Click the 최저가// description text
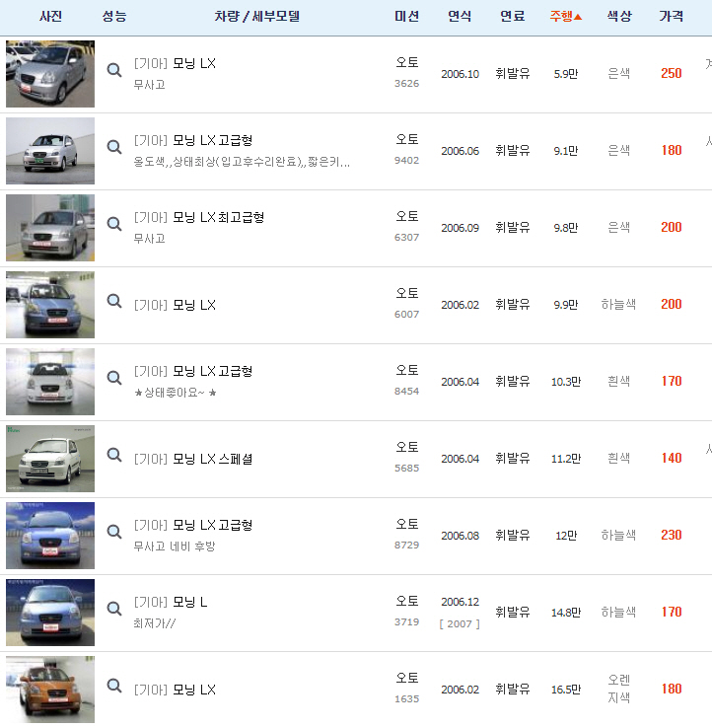 click(155, 623)
